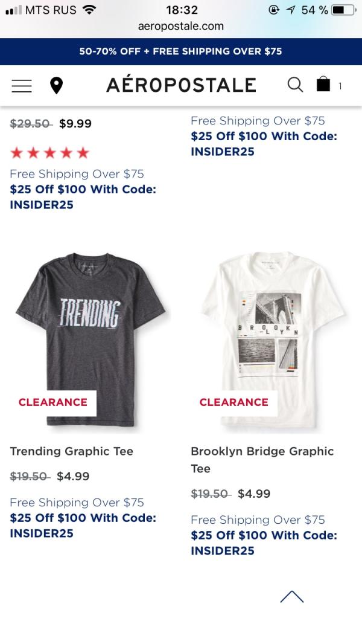Open the shopping bag cart
This screenshot has width=362, height=644.
[x=324, y=85]
